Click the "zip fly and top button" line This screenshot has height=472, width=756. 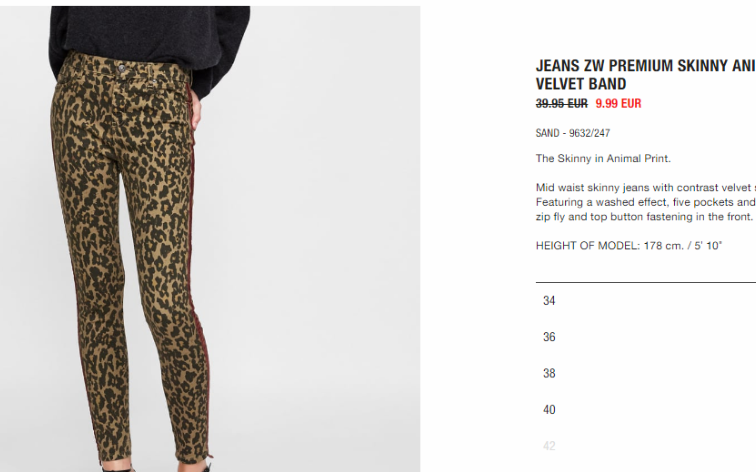pos(644,217)
